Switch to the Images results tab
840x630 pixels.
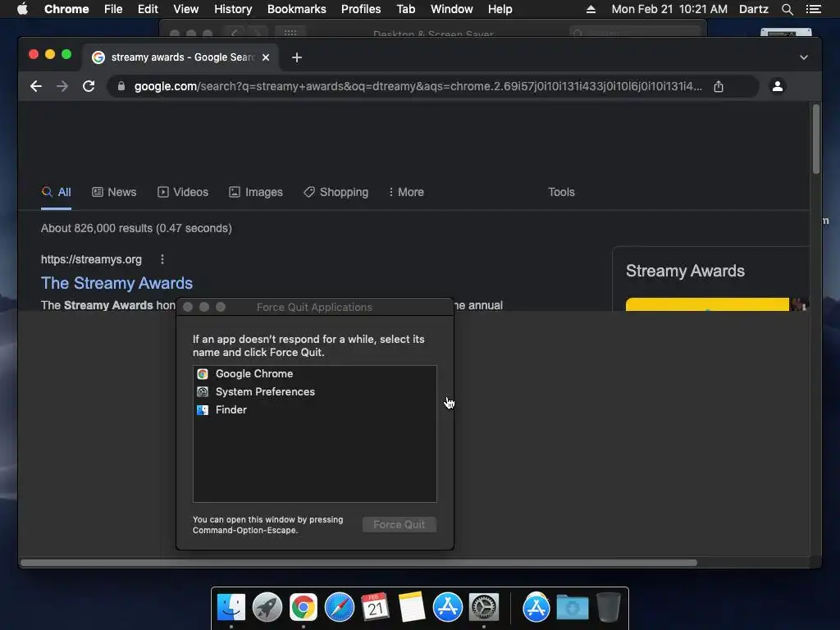click(256, 192)
